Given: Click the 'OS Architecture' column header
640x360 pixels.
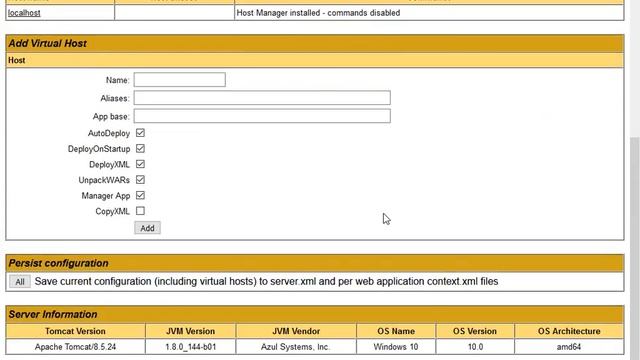Looking at the screenshot, I should point(569,331).
